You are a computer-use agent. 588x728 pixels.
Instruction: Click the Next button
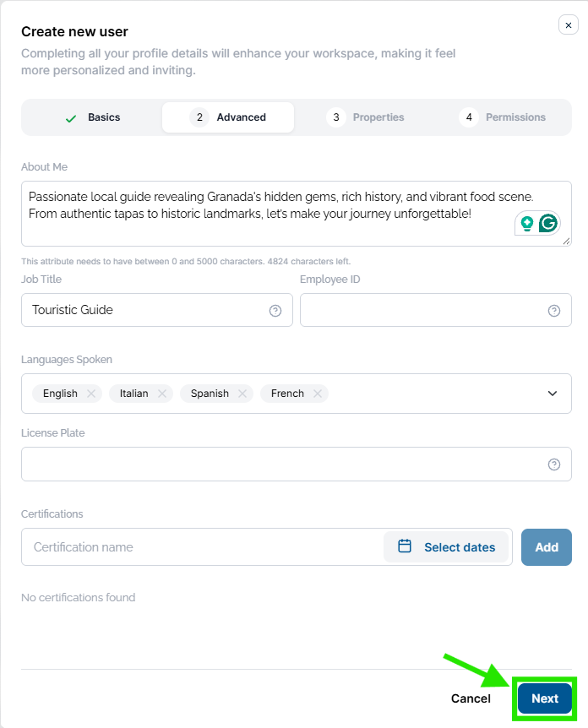click(x=545, y=698)
